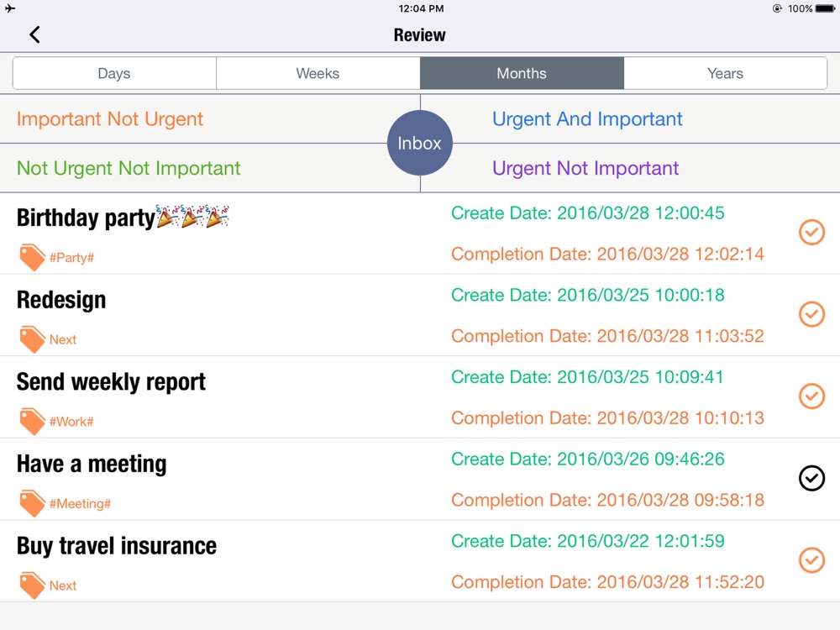
Task: Filter by Urgent And Important
Action: click(x=587, y=119)
